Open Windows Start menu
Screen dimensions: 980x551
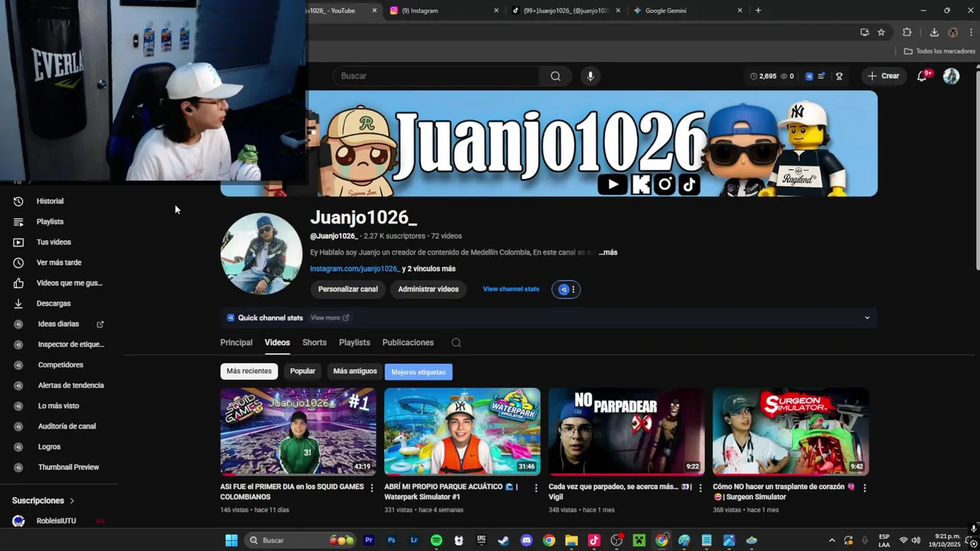tap(231, 540)
